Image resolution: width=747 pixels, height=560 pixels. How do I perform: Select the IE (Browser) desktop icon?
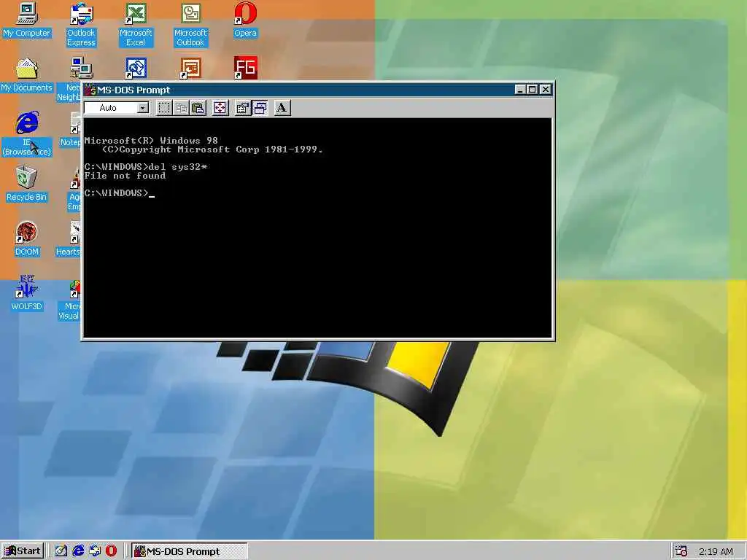click(x=27, y=134)
